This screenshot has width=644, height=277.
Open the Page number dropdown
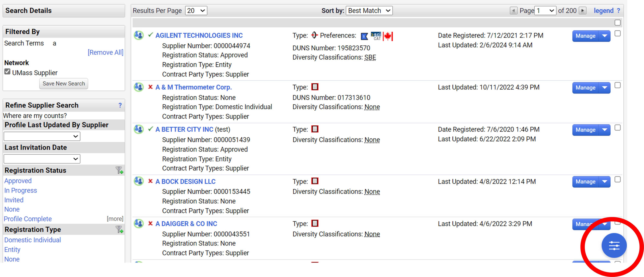pos(545,11)
